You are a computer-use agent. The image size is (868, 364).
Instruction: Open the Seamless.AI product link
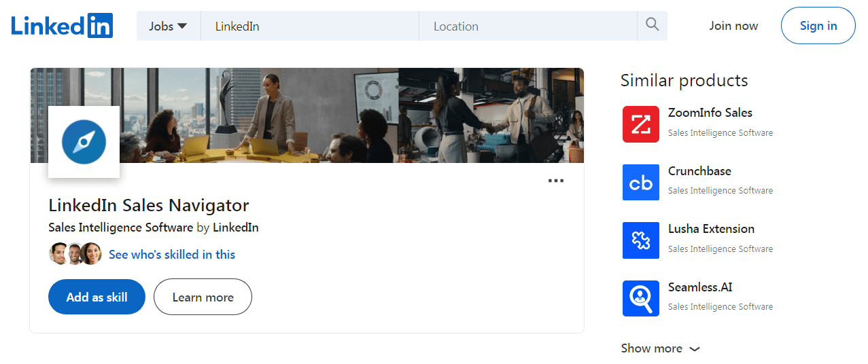(x=700, y=287)
